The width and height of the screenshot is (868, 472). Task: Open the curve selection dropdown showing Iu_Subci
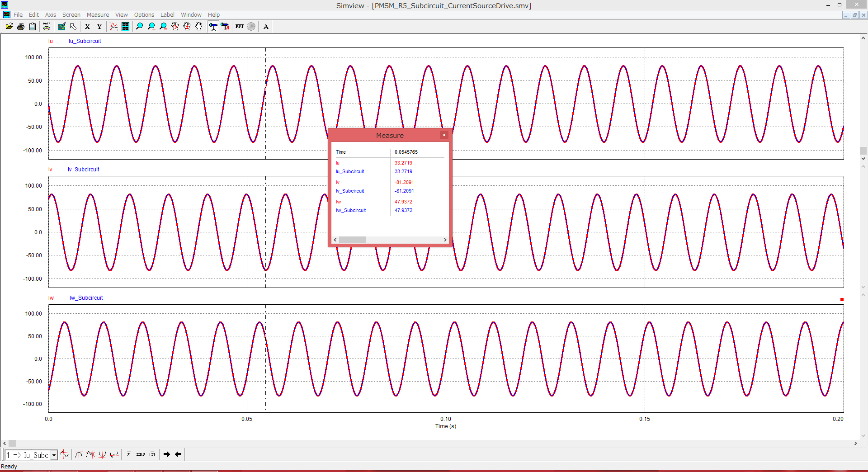click(x=53, y=455)
